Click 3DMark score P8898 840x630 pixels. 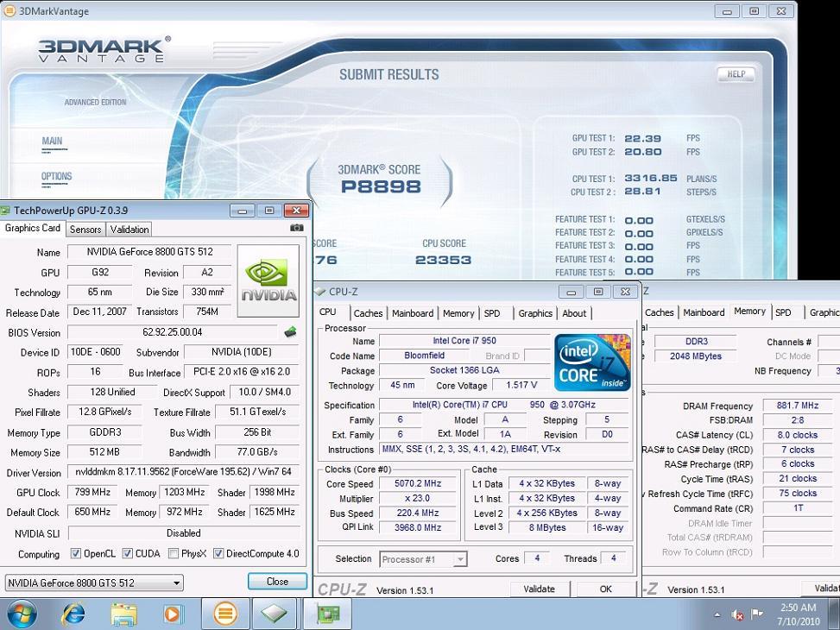(381, 186)
